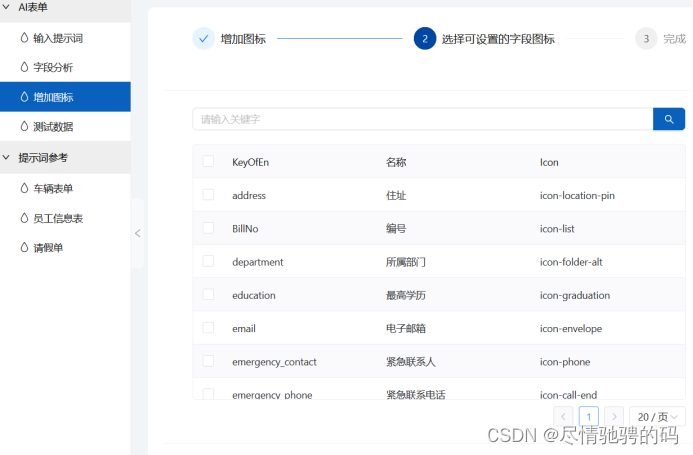Click the emergency_contact cell
Viewport: 693px width, 455px height.
pos(274,362)
